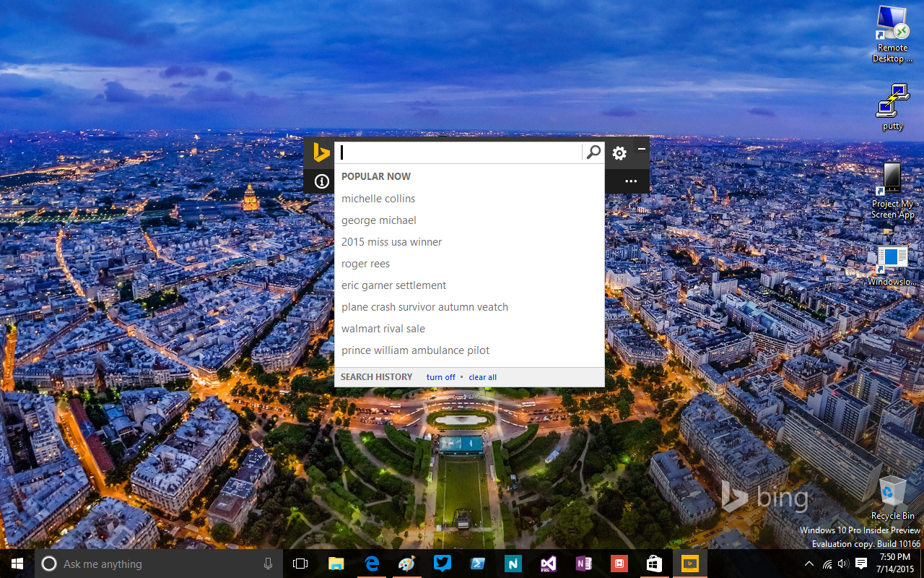Click the magnifying glass search button
This screenshot has height=578, width=924.
(593, 152)
